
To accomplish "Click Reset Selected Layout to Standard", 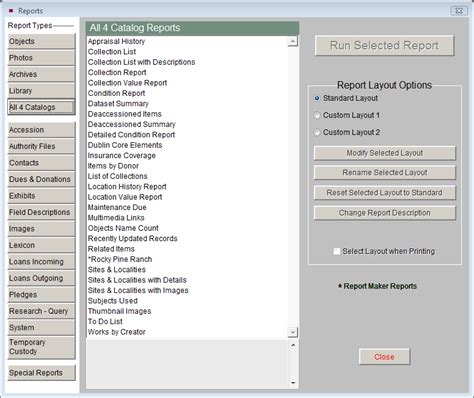I will [384, 193].
